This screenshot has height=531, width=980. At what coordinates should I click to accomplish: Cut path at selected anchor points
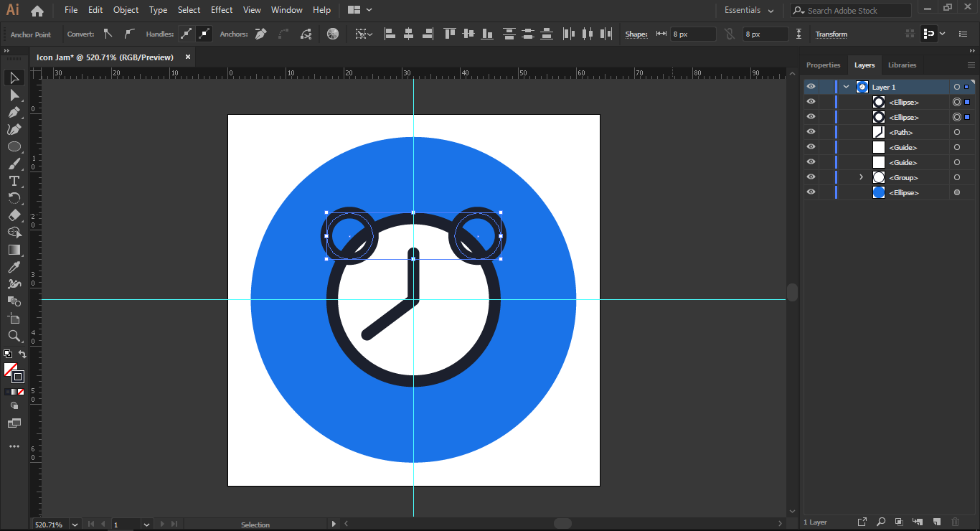pos(306,34)
